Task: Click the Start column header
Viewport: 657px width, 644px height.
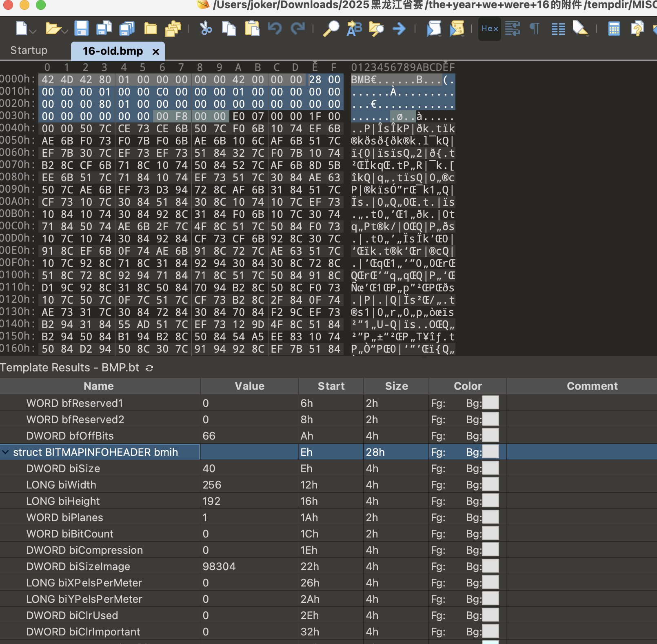Action: pos(331,386)
